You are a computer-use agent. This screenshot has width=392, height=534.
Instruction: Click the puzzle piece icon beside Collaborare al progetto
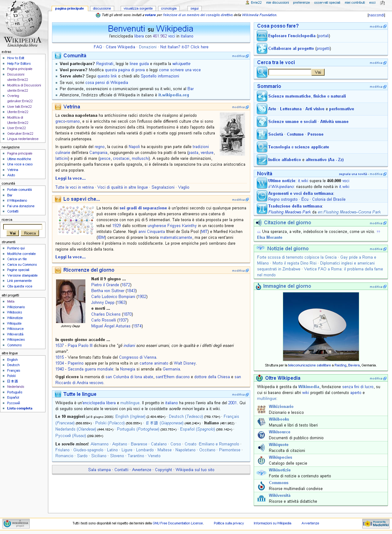click(x=262, y=49)
